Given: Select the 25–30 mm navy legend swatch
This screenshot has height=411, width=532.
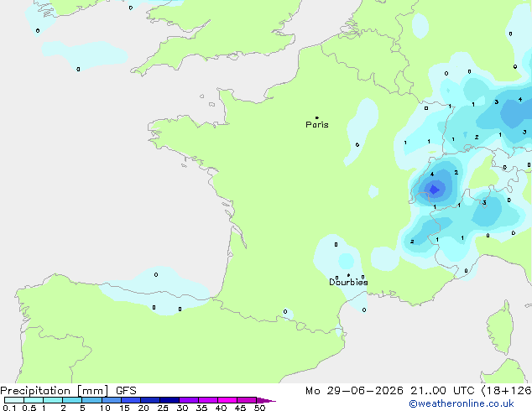Looking at the screenshot, I should [169, 400].
